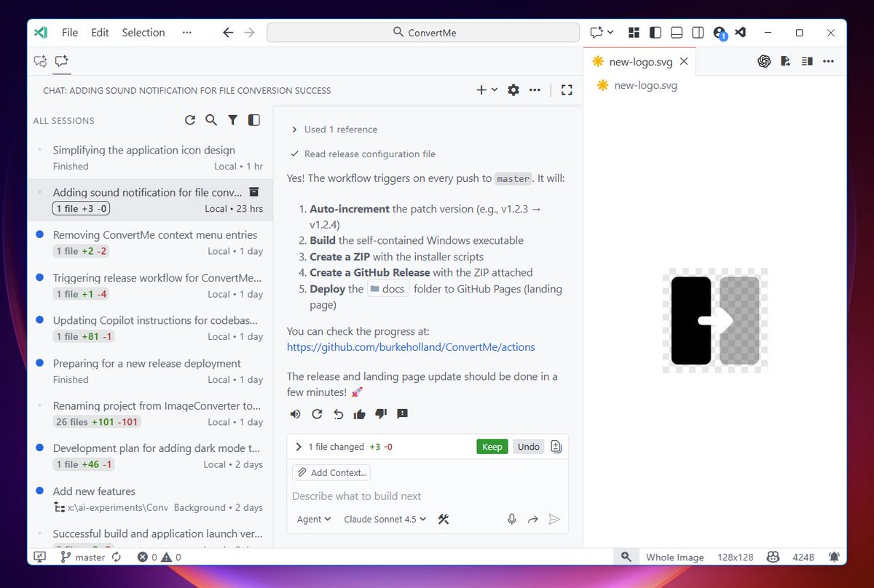Screen dimensions: 874x588
Task: Regenerate the response using the retry icon
Action: point(316,414)
